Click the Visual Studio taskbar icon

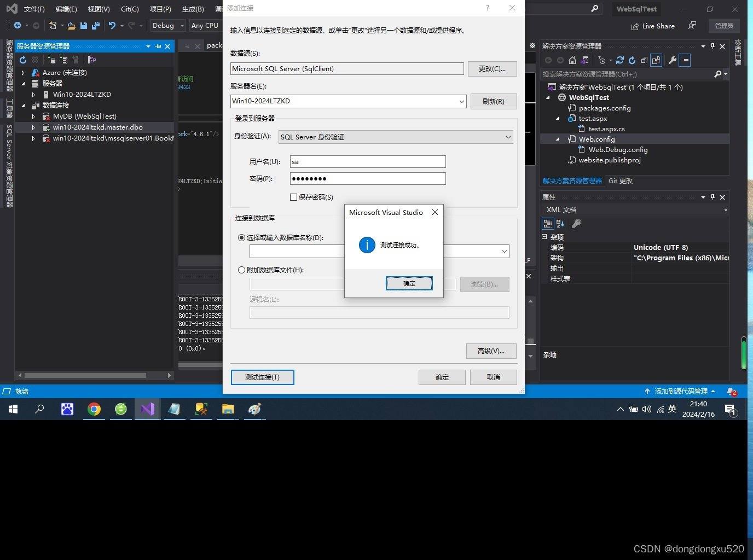point(148,409)
